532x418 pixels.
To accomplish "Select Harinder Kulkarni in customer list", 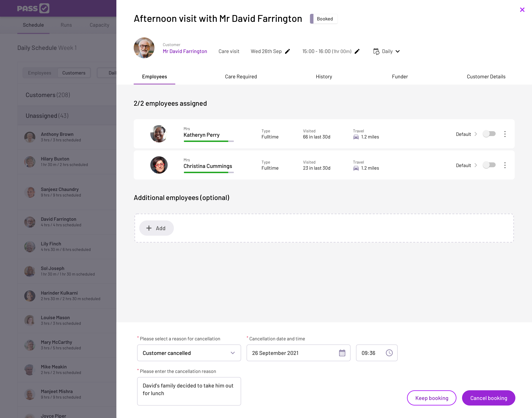I will pyautogui.click(x=67, y=296).
